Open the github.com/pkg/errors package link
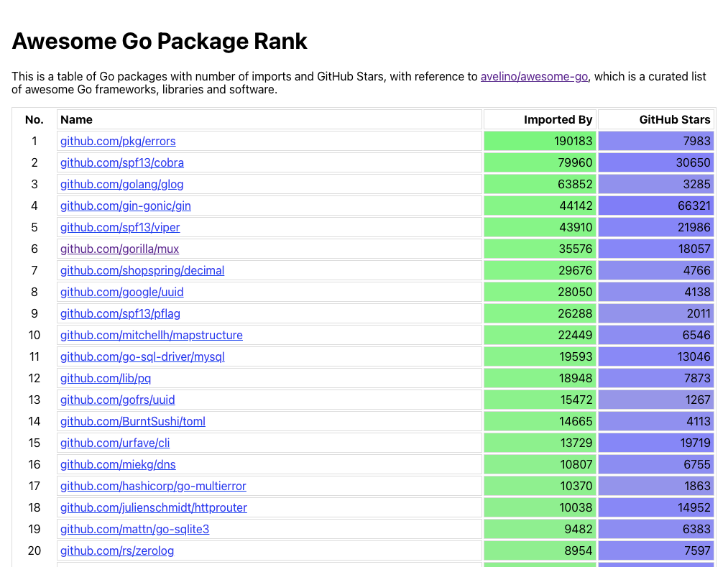This screenshot has height=567, width=728. 117,141
